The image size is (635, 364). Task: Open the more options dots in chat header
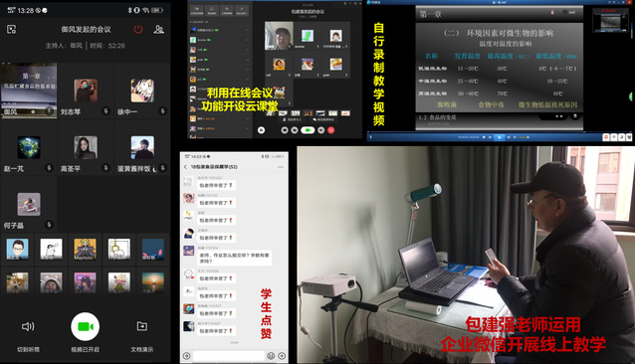[281, 167]
